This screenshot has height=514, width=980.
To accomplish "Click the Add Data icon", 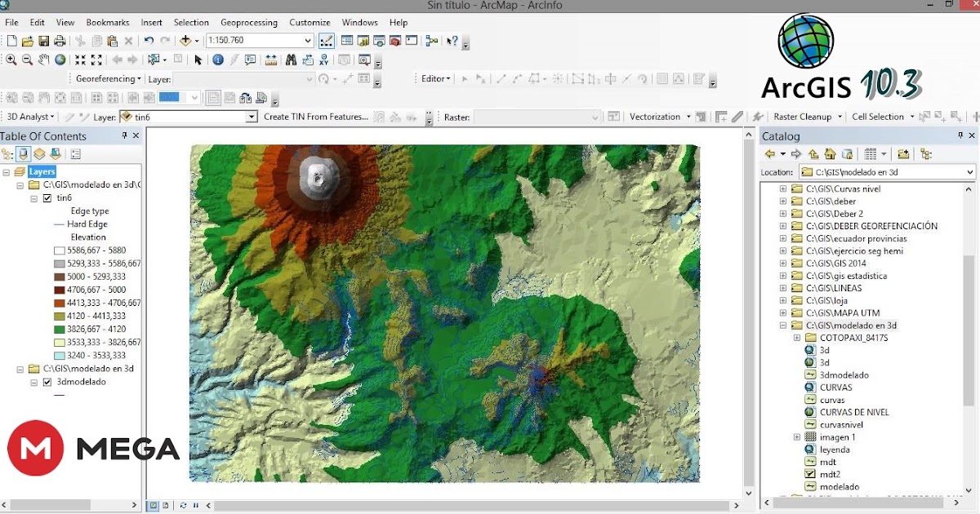I will coord(186,39).
